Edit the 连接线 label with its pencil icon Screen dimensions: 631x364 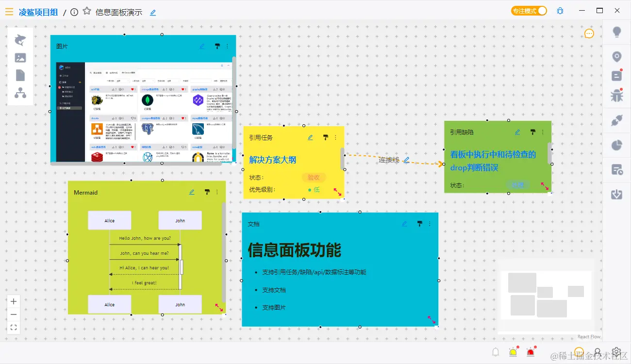point(407,160)
